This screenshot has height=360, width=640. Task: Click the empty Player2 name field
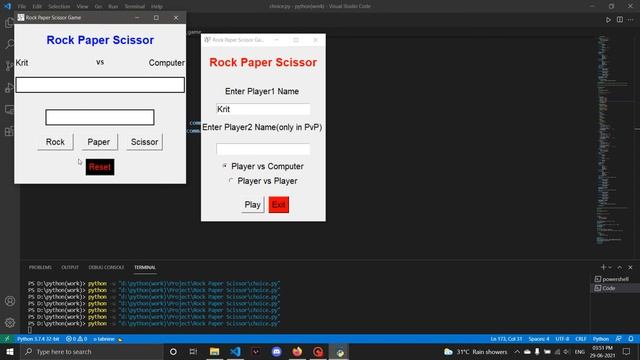[x=263, y=149]
